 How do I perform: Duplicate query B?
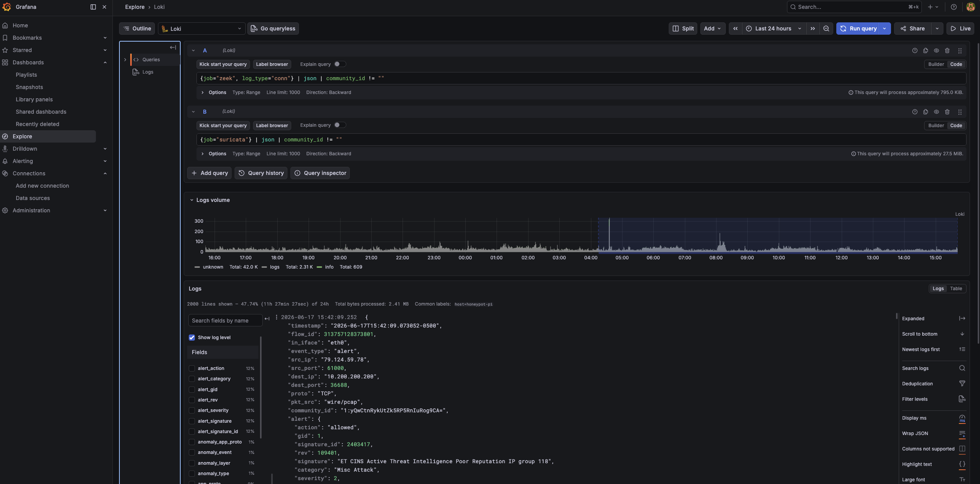[x=926, y=112]
